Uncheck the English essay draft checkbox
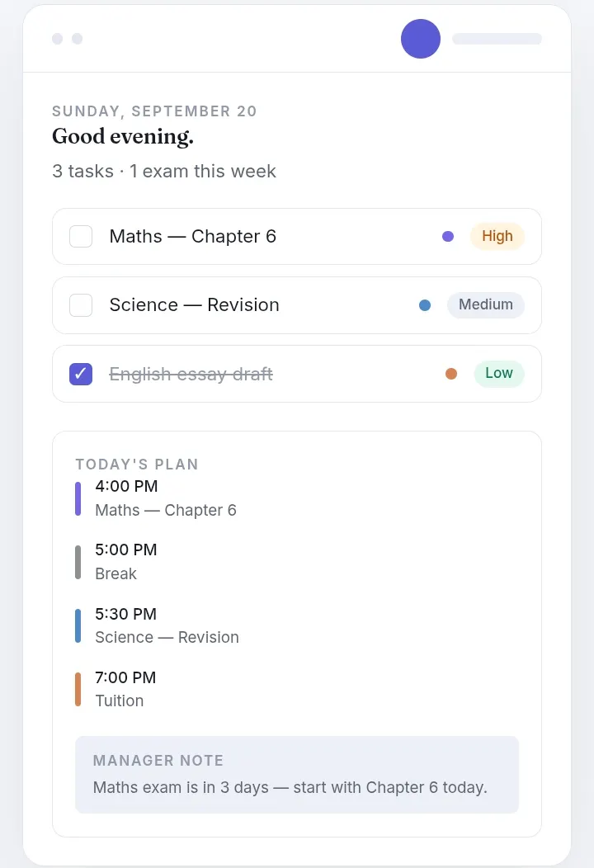 pos(81,374)
